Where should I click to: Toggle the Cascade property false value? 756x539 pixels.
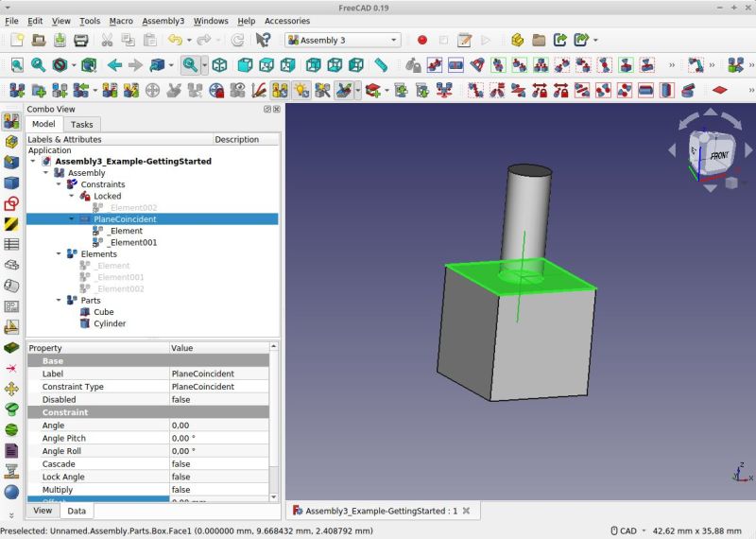[219, 463]
